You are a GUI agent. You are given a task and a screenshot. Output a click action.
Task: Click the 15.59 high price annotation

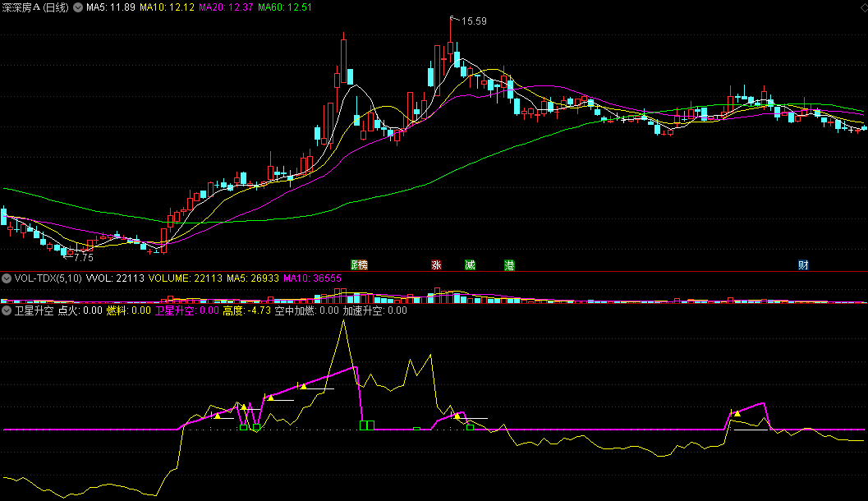click(474, 21)
